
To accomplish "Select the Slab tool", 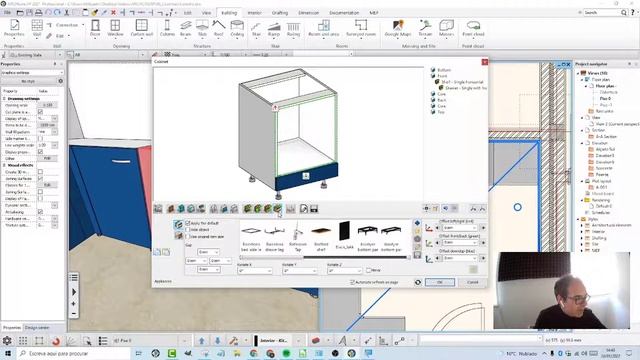I will (202, 28).
